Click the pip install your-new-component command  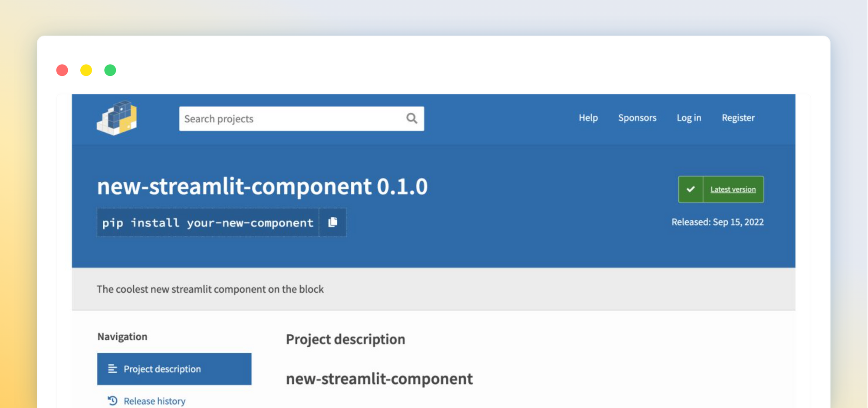207,222
